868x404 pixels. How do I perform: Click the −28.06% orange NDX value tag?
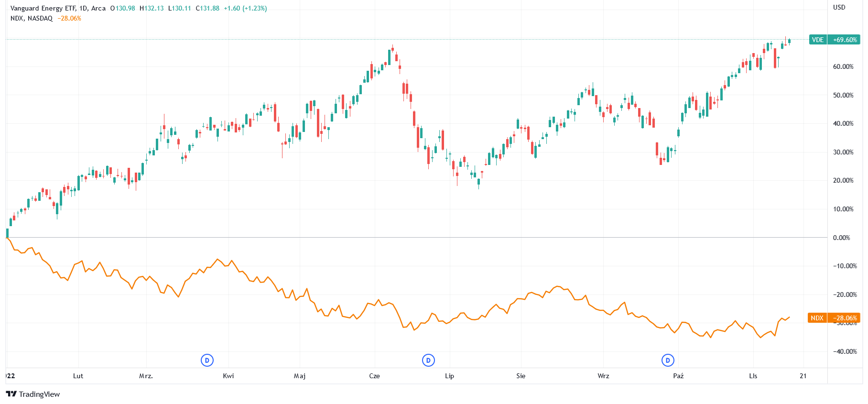(844, 318)
